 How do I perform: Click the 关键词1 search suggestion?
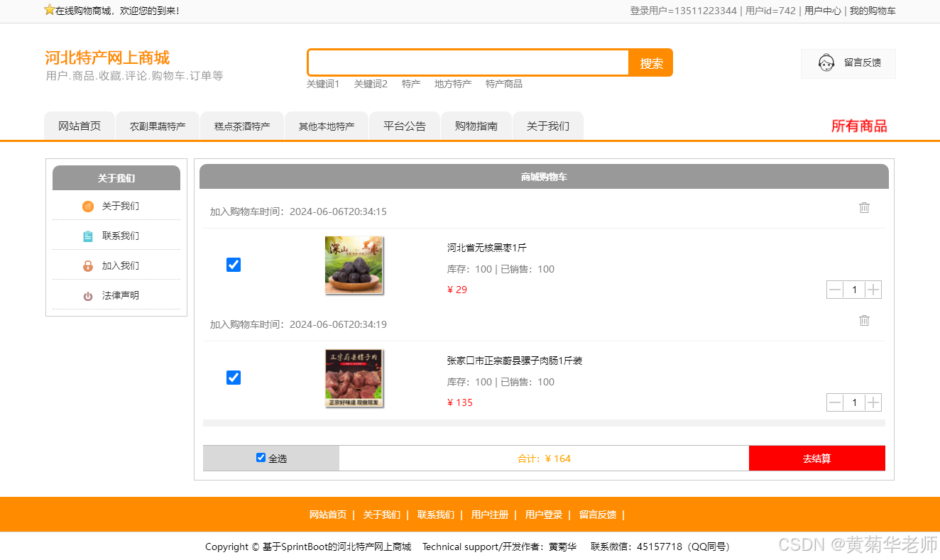323,84
